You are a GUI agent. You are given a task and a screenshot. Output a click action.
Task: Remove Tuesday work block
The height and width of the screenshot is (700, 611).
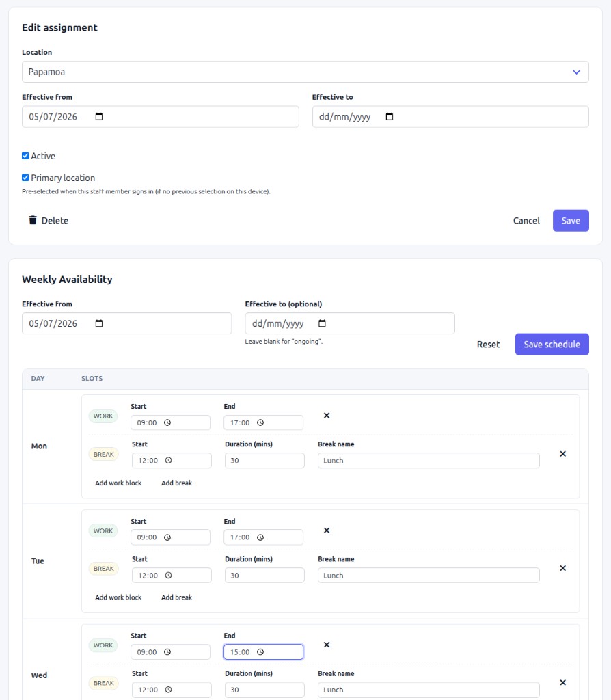(x=327, y=530)
